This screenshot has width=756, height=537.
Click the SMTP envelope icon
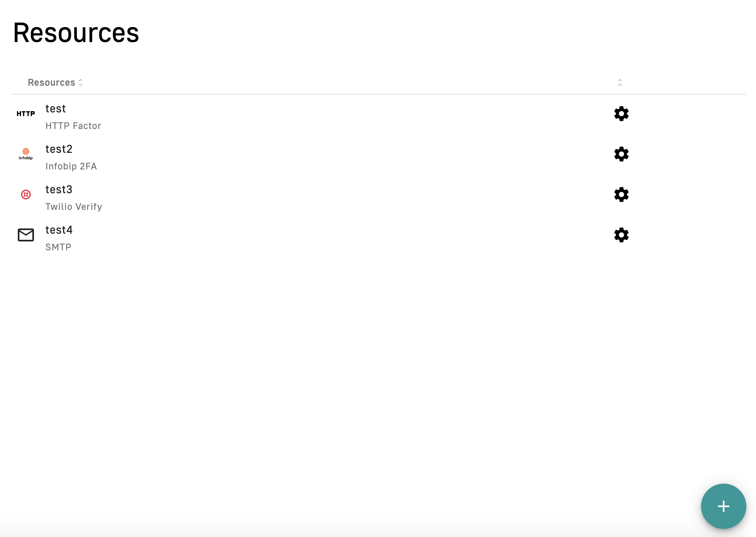26,235
